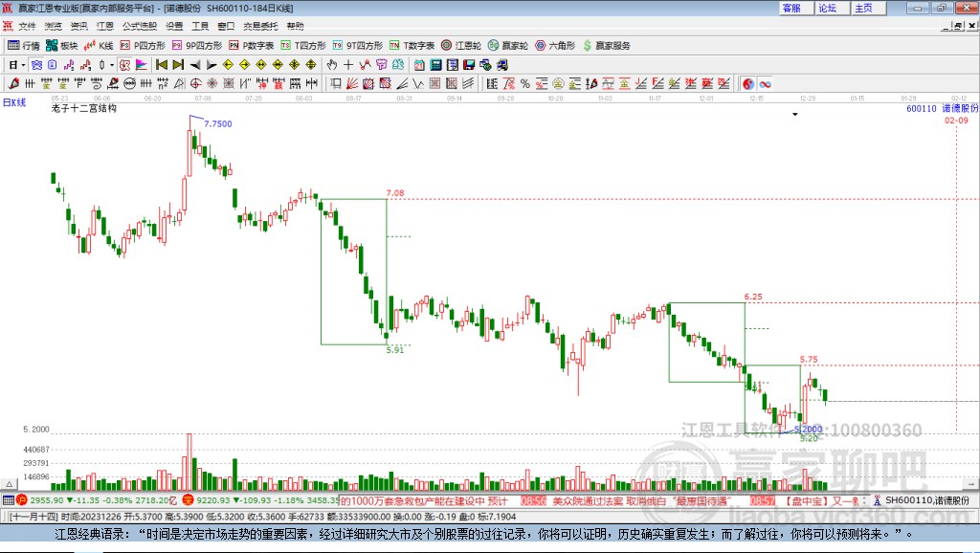Click the 7.7500 high price label
The image size is (980, 553).
pos(218,123)
